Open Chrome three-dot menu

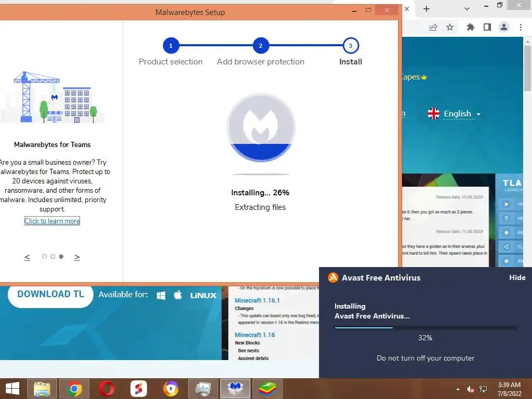coord(521,27)
